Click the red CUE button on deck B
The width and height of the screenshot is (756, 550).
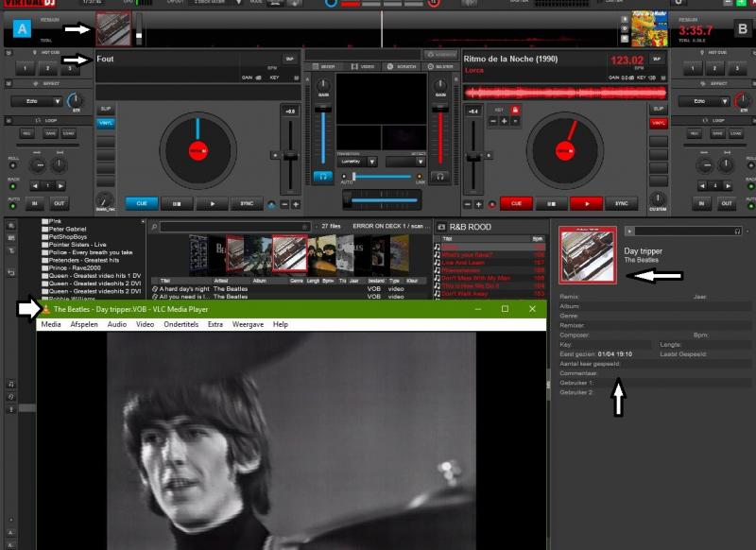pyautogui.click(x=516, y=203)
